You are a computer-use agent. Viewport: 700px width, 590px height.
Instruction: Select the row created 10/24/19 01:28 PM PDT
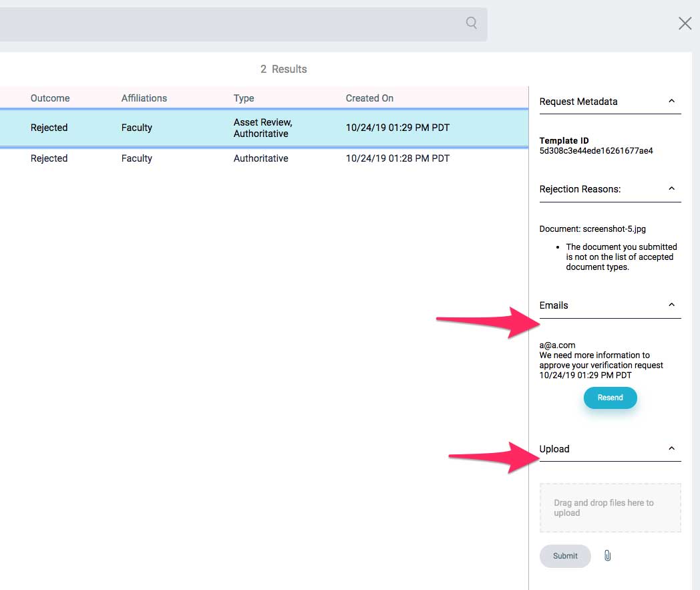[x=264, y=158]
